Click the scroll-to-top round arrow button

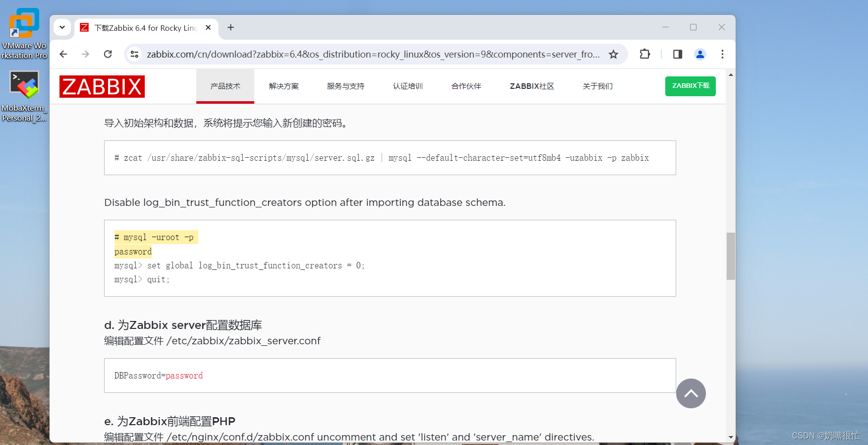691,393
